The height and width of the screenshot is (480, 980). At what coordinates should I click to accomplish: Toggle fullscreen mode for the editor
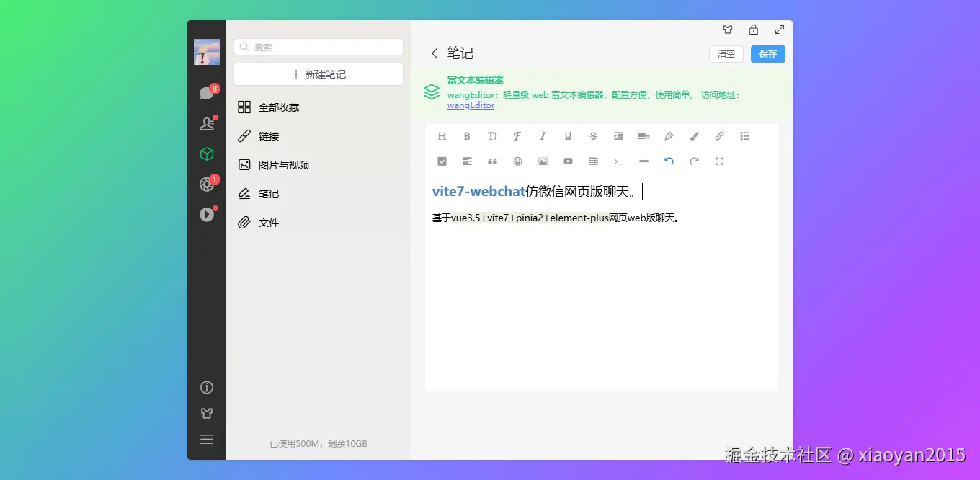(719, 161)
